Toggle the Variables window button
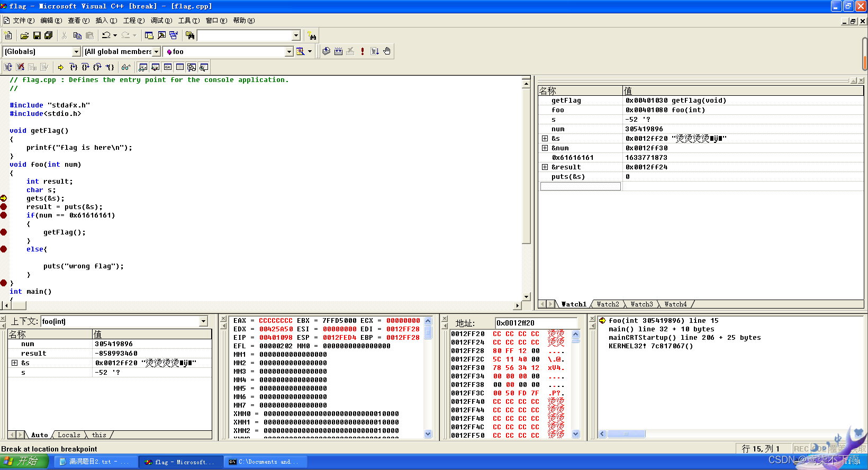Viewport: 868px width, 470px height. point(155,67)
